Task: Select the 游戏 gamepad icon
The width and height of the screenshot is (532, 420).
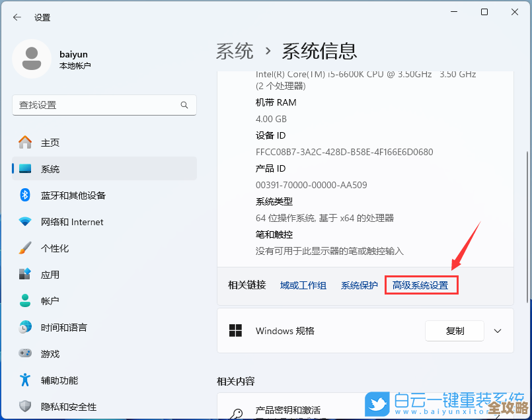Action: pos(25,353)
